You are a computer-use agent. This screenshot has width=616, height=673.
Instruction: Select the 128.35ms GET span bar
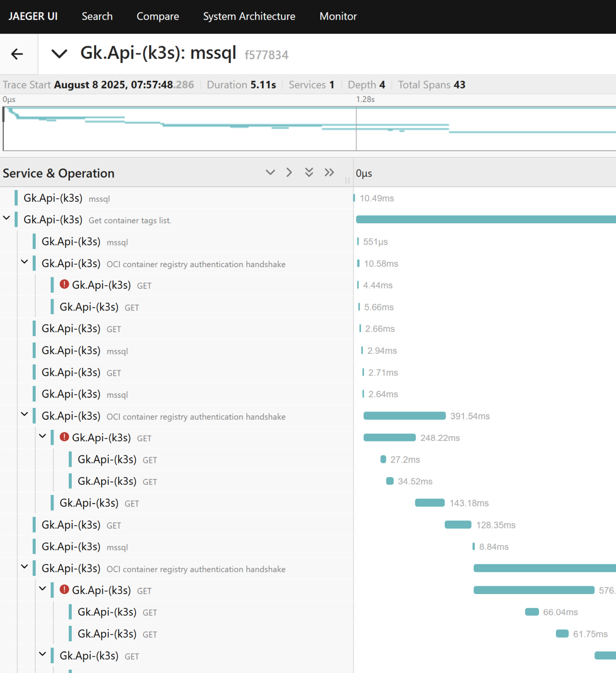click(458, 525)
